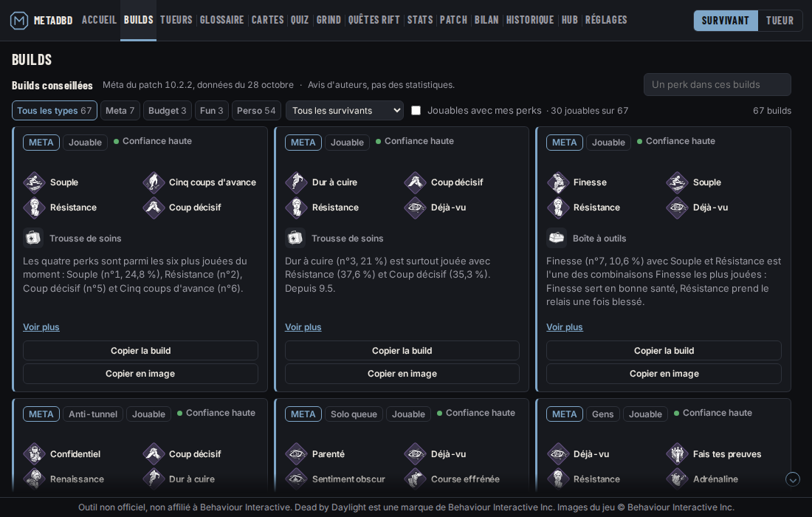Copier en image for the Finesse build
812x517 pixels.
pos(664,374)
